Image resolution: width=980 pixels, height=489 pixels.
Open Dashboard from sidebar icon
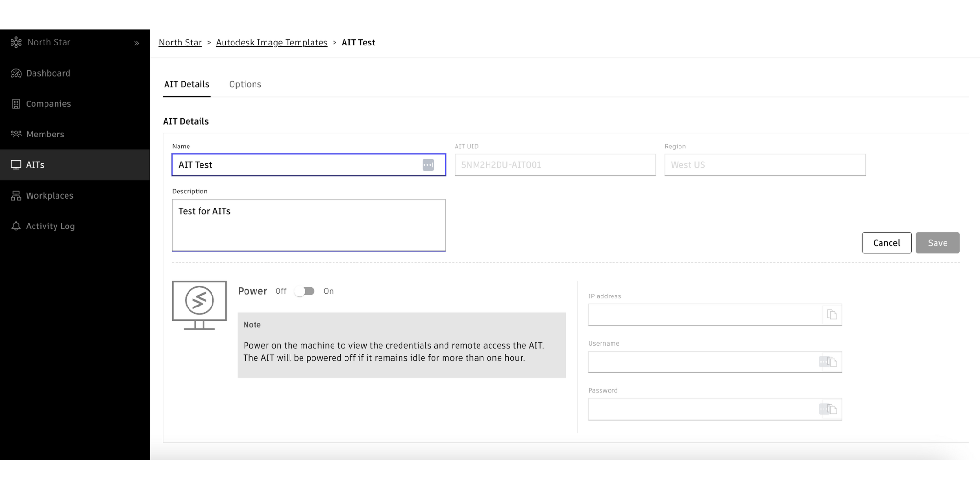point(16,73)
